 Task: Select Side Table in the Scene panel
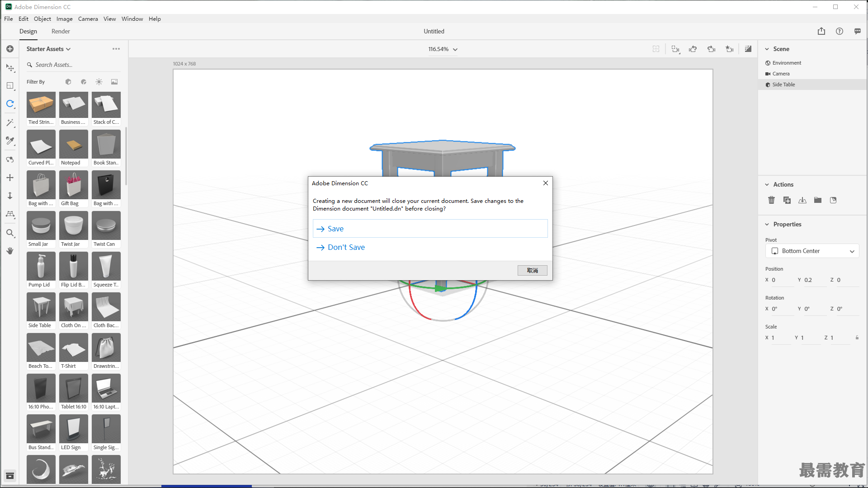812,84
